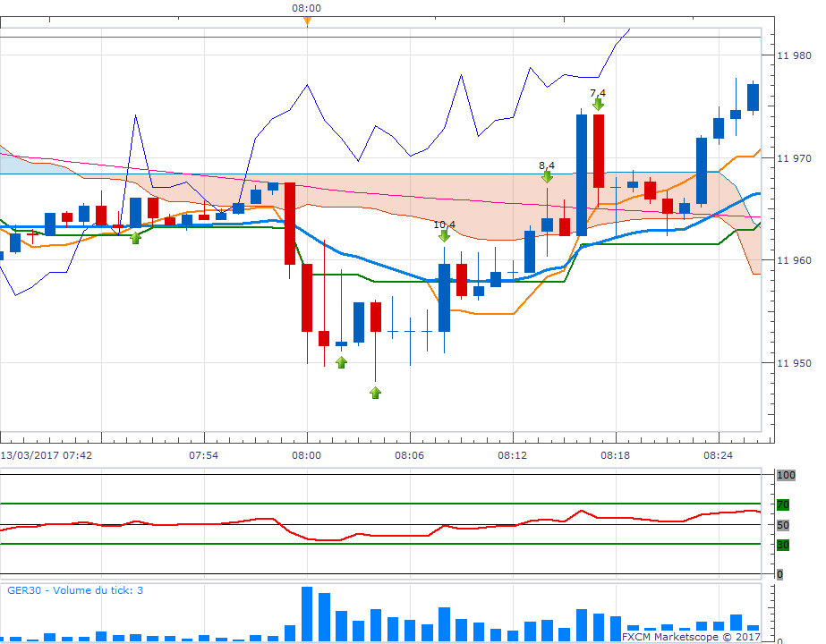
Task: Click the green up arrow near price 11 950
Action: coord(341,362)
